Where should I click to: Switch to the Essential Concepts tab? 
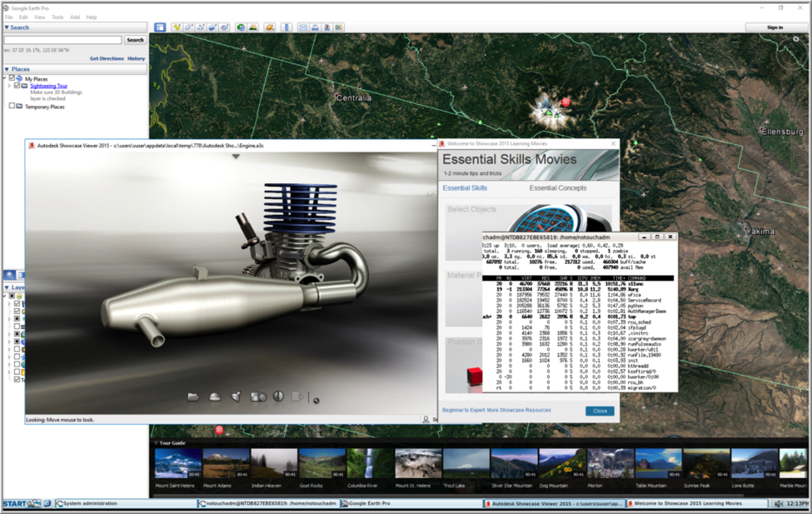tap(558, 188)
